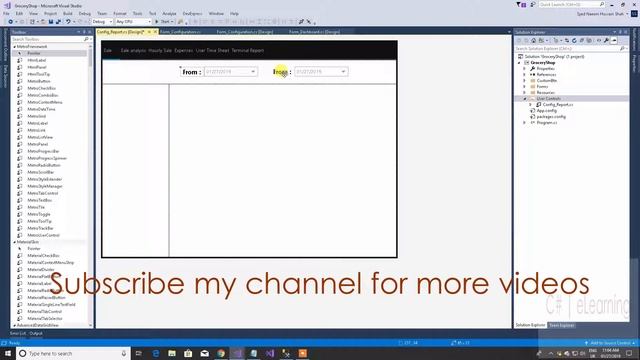Collapse the MaterialSkin toolbox group
Image resolution: width=640 pixels, height=360 pixels.
(15, 242)
